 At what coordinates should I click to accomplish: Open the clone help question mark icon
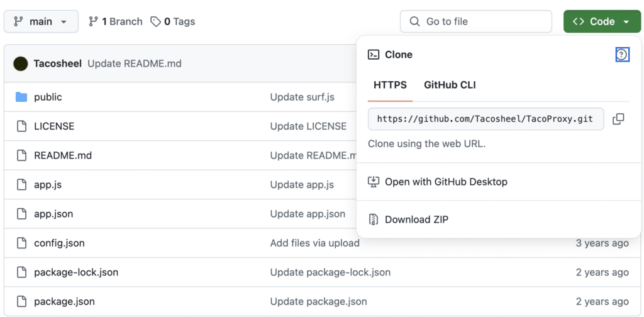point(622,54)
